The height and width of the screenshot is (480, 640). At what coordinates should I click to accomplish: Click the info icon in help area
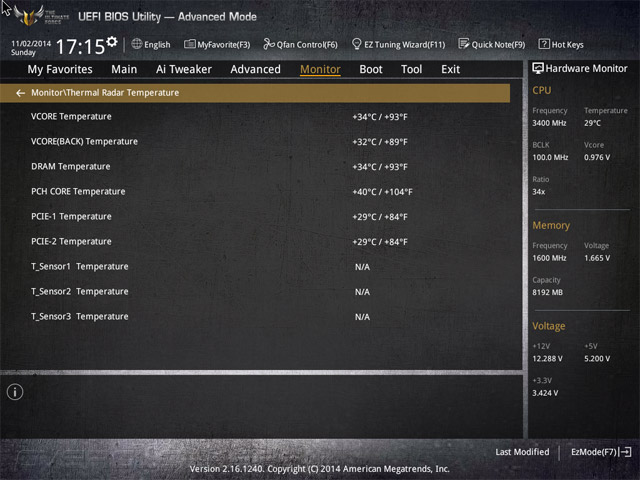point(15,392)
